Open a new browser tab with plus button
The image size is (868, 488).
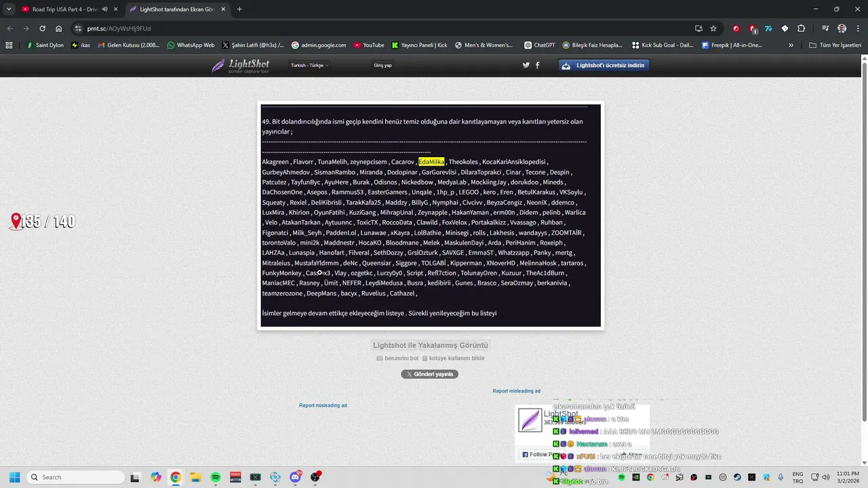(x=239, y=9)
